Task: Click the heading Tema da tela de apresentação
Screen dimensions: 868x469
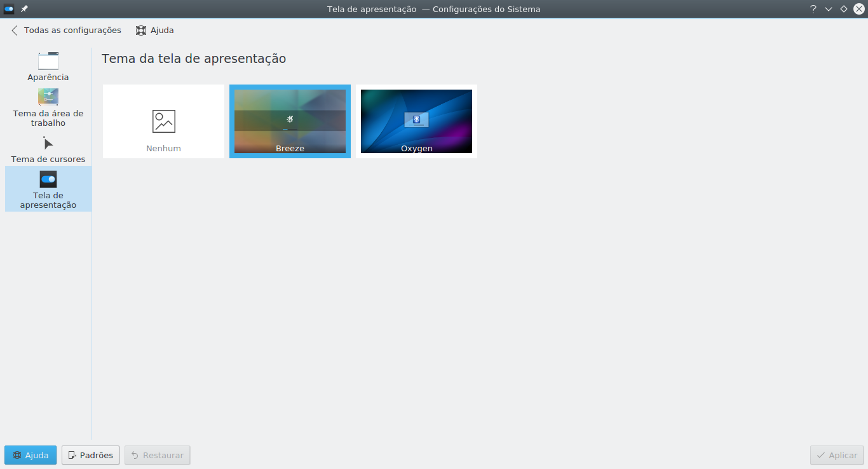Action: [194, 58]
